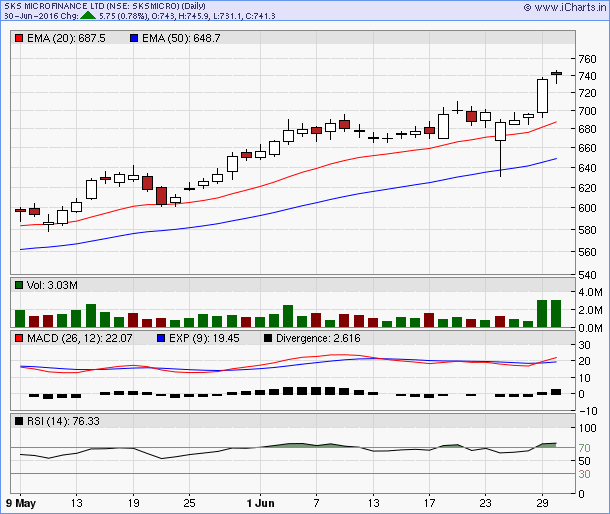
Task: Click the 13 axis label after 9 May
Action: click(77, 503)
